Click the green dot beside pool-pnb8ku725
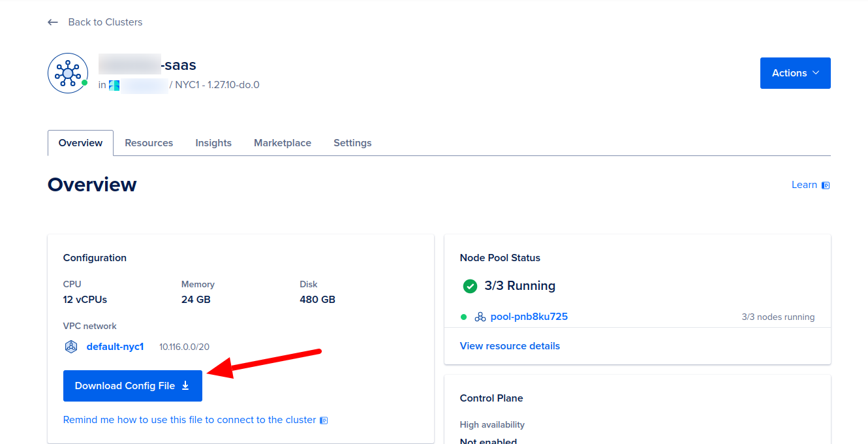 tap(463, 317)
